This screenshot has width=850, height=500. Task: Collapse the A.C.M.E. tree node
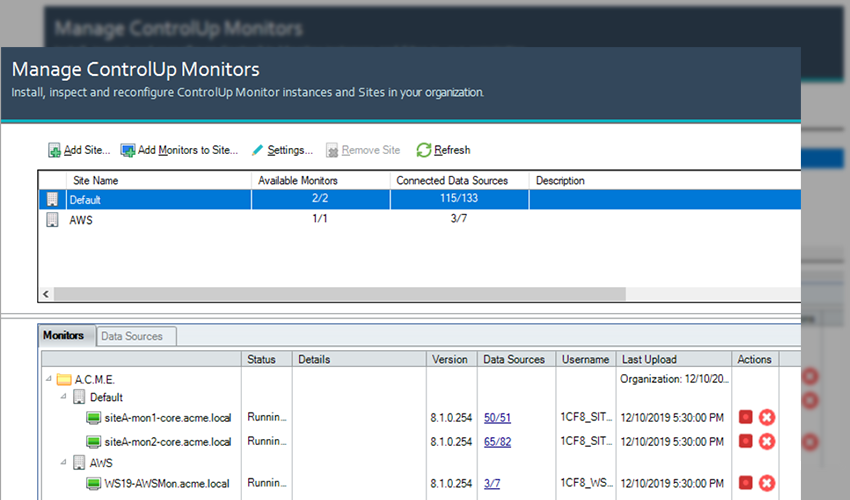(x=49, y=379)
